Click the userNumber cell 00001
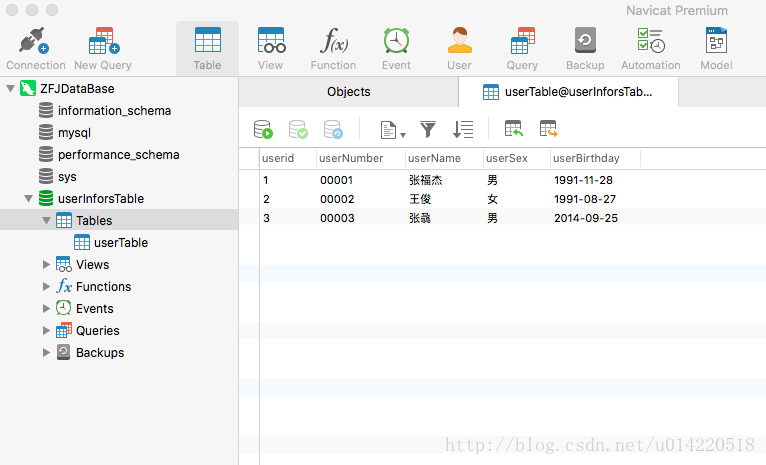This screenshot has width=766, height=465. (336, 180)
